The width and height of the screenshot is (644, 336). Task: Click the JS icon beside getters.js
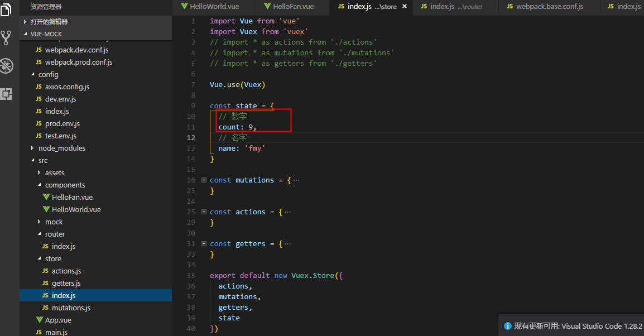coord(45,284)
